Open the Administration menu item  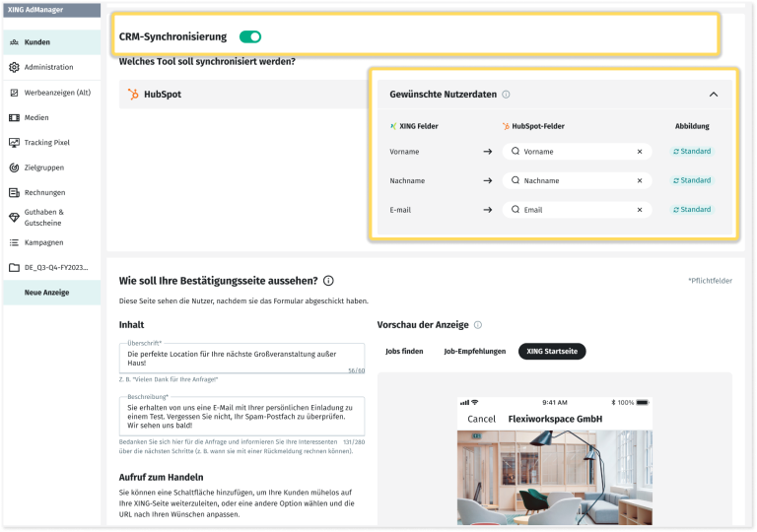[51, 67]
